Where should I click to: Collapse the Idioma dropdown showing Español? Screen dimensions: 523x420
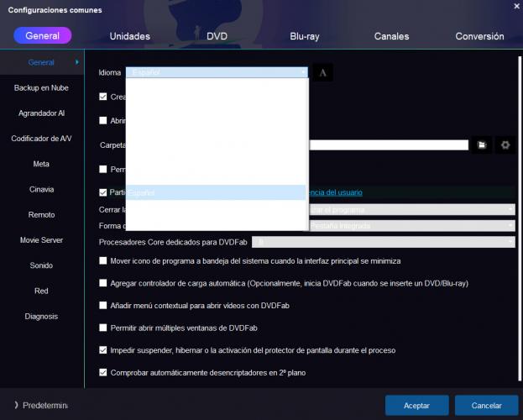click(x=217, y=72)
